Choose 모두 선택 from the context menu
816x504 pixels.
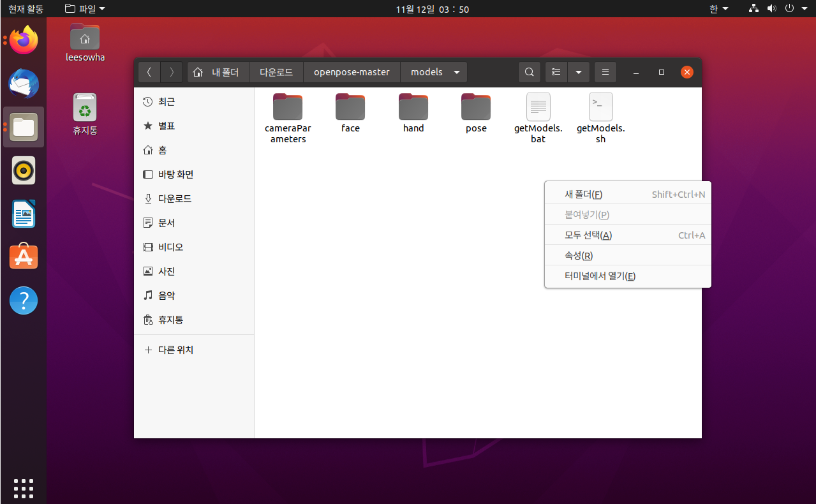[x=628, y=235]
